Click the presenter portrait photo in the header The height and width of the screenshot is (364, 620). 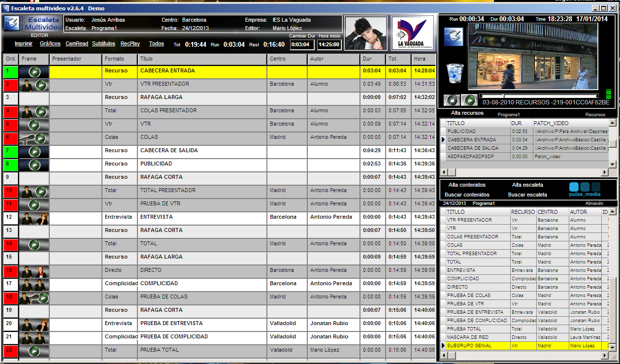click(x=365, y=33)
